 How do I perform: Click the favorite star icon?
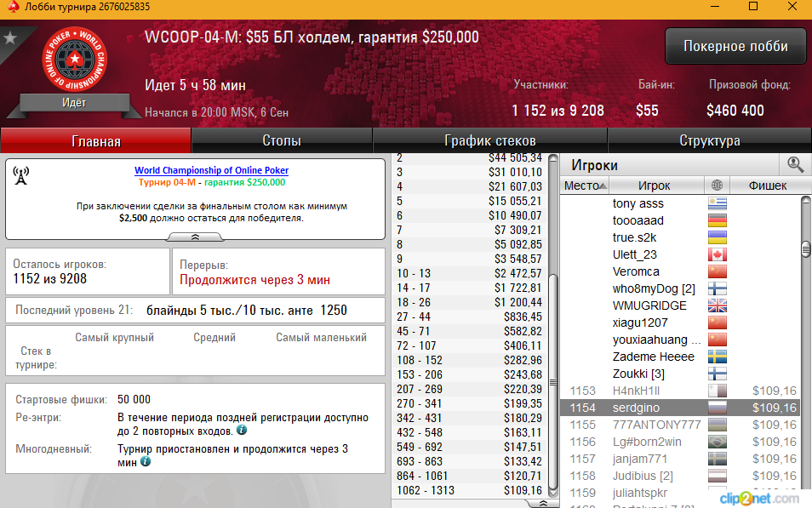click(x=10, y=37)
